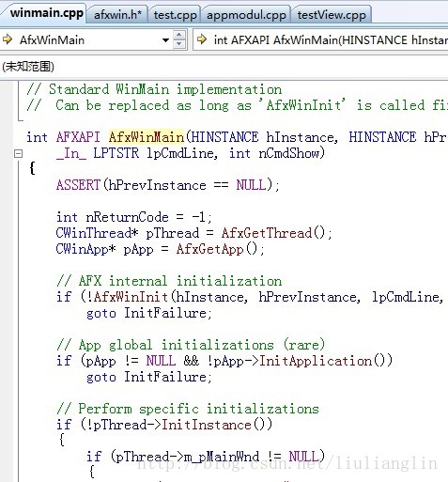Click the arrow icon beside AfxWinMain scope

[x=8, y=39]
